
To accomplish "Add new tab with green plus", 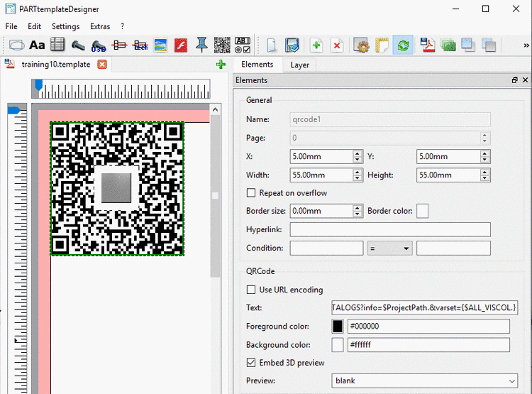I will [x=221, y=65].
